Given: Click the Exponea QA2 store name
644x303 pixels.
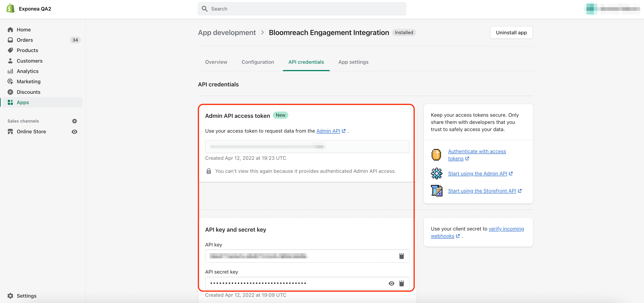Looking at the screenshot, I should (x=35, y=9).
